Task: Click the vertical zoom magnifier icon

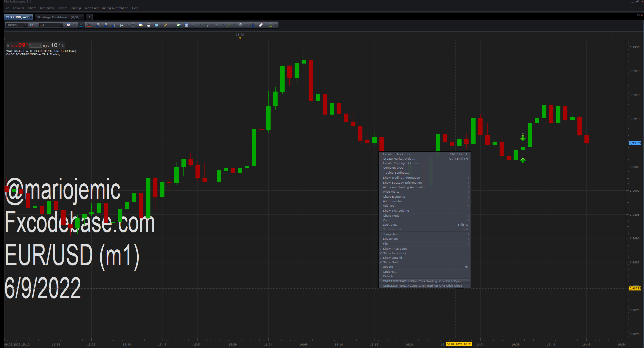Action: tap(122, 25)
